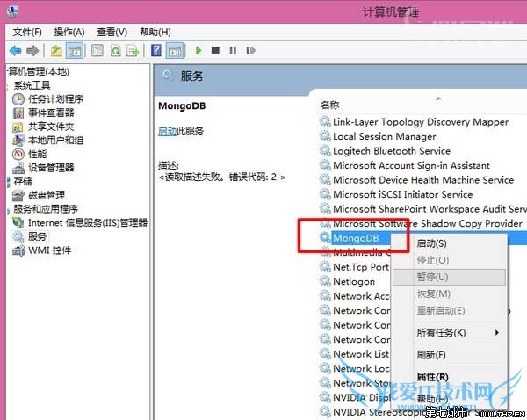Click disk icon beside 磁盘管理
The height and width of the screenshot is (420, 527).
18,195
